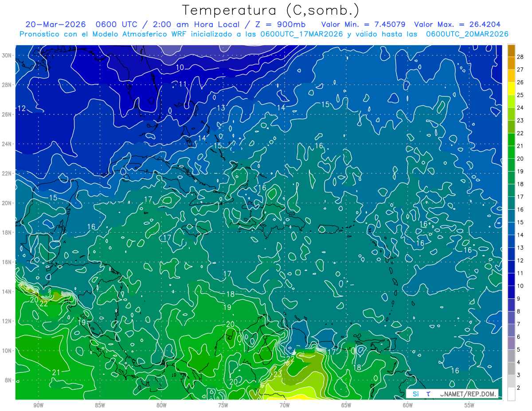Select the bright yellow legend swatch between 25 and 26
This screenshot has height=411, width=532.
click(511, 89)
